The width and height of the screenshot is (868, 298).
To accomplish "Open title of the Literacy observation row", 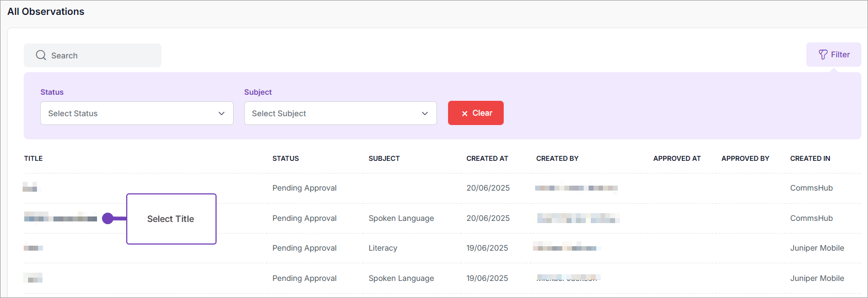I will point(33,248).
